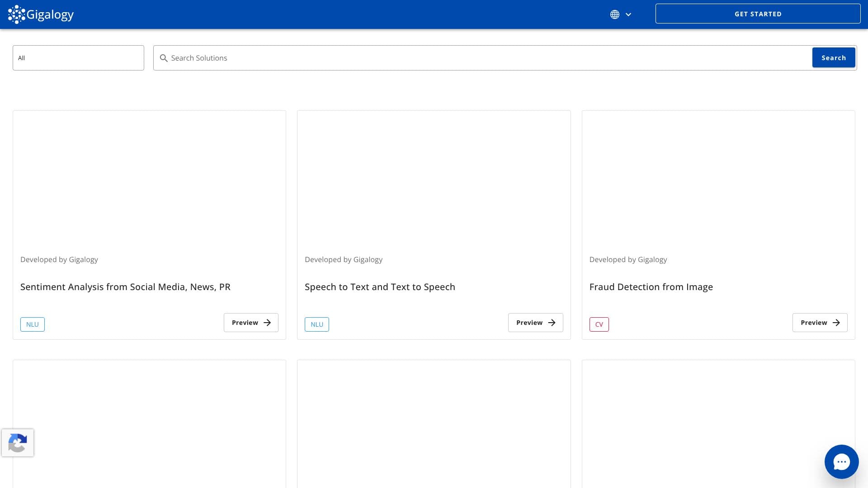
Task: Click the magnifying glass search icon
Action: 164,58
